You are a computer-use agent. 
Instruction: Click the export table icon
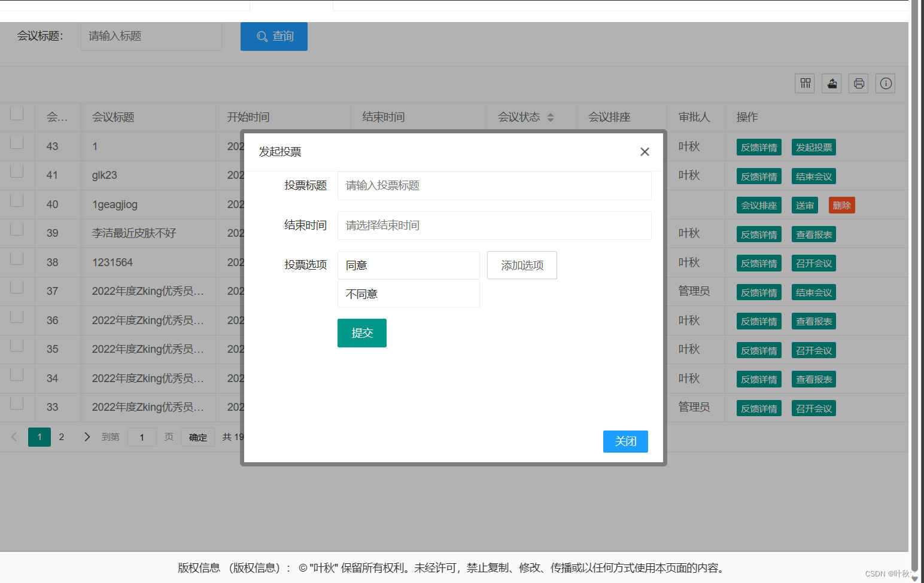(x=832, y=83)
